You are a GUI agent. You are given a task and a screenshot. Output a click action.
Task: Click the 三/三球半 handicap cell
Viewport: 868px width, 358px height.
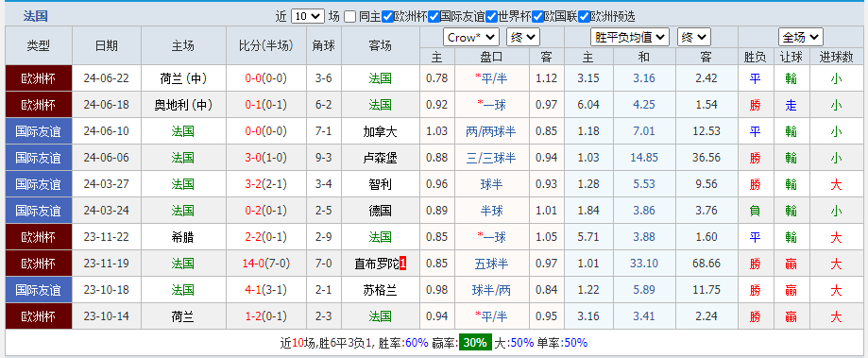[x=491, y=158]
